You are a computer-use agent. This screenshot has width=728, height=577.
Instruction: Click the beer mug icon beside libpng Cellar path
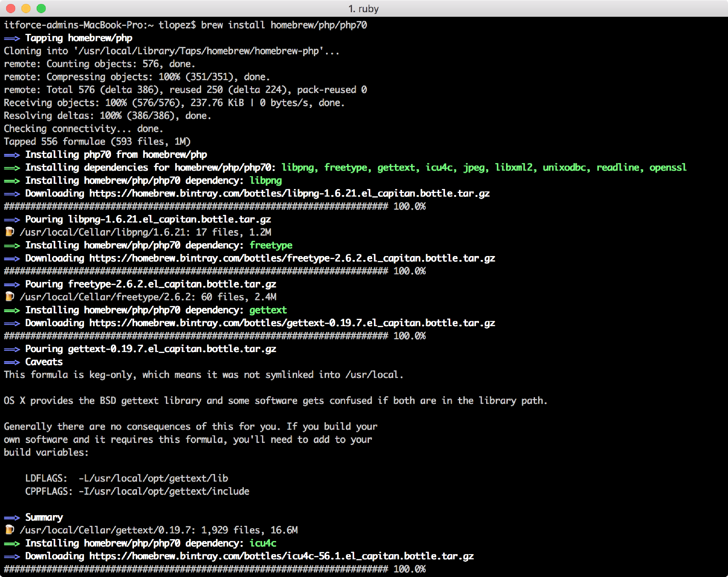coord(9,232)
